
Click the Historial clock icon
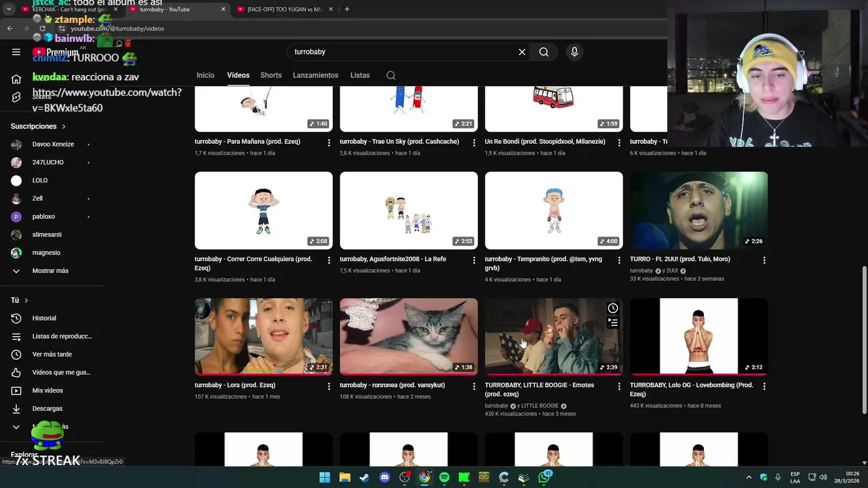pyautogui.click(x=16, y=319)
